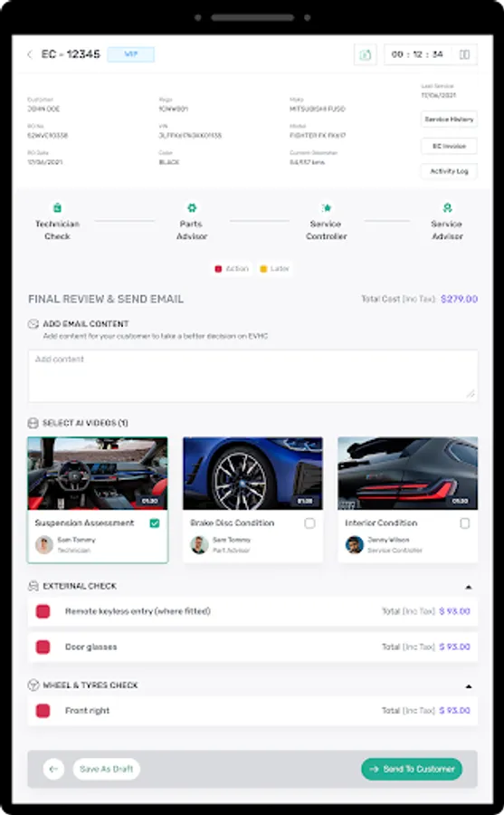Focus the Add content email text area
Viewport: 504px width, 815px height.
point(252,376)
